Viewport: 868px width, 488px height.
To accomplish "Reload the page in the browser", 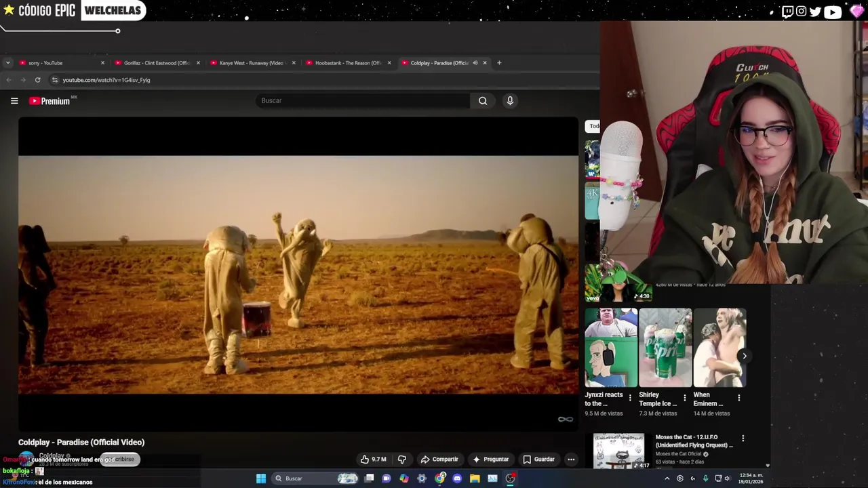I will (x=37, y=80).
